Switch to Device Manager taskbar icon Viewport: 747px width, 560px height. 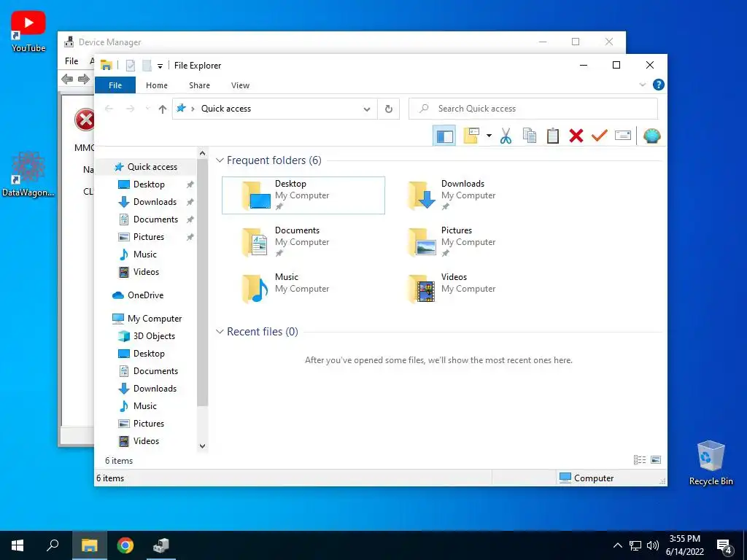pyautogui.click(x=161, y=545)
